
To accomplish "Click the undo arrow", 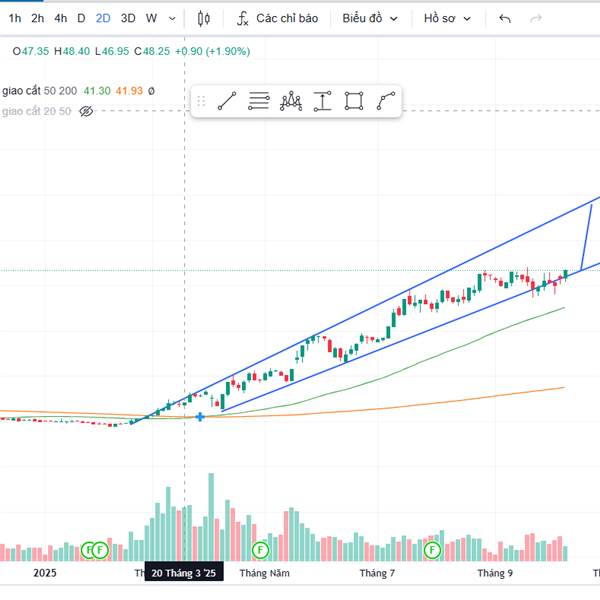I will (x=505, y=18).
